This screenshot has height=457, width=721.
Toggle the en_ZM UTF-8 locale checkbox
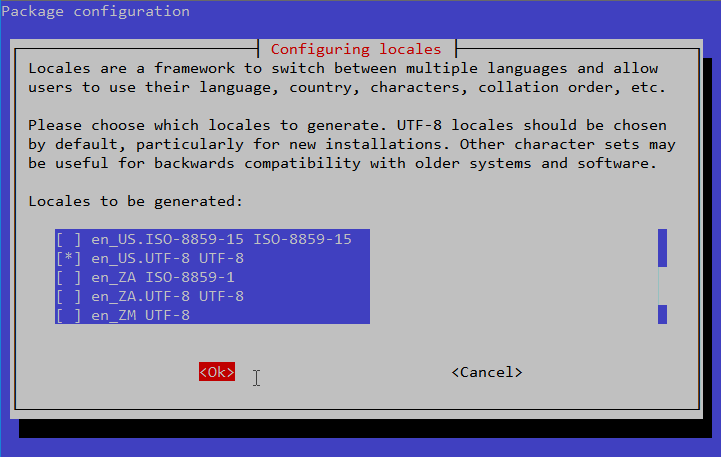(x=69, y=315)
